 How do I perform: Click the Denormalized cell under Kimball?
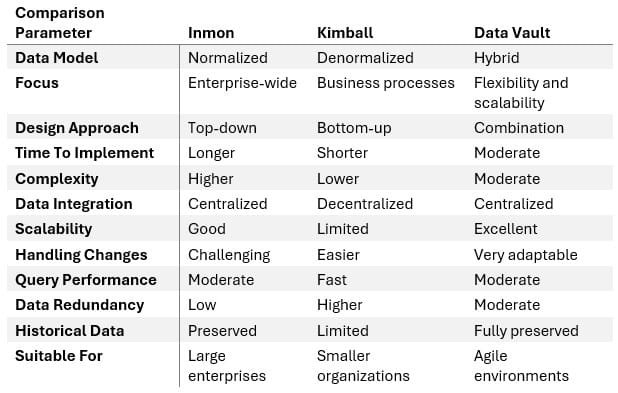(x=365, y=58)
